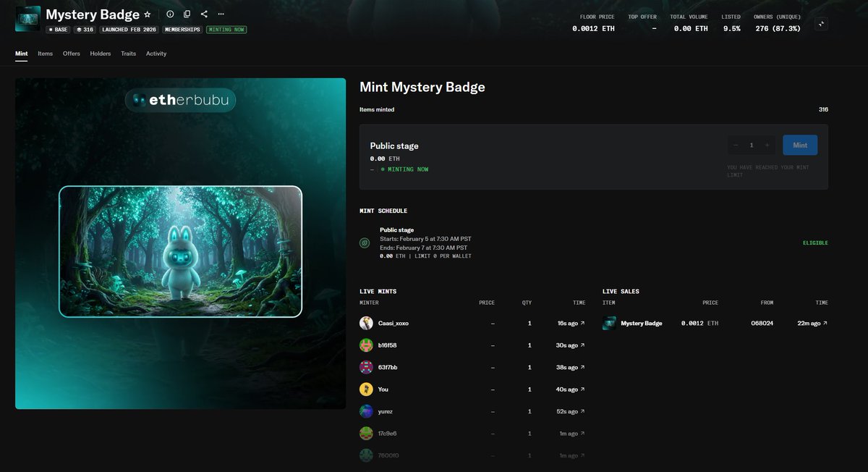
Task: Click the 17c9e6 minter avatar
Action: 366,434
